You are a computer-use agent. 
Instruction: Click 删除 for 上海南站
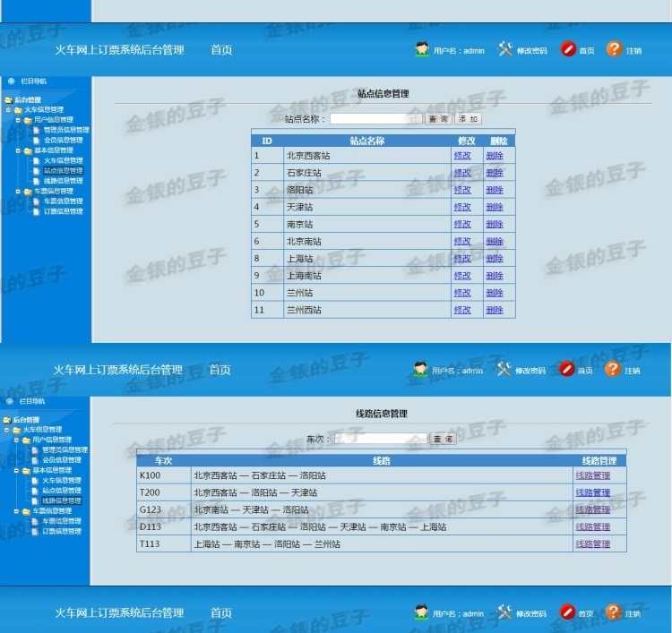494,276
